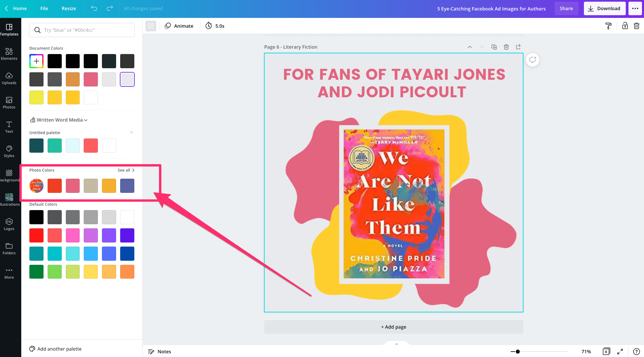The width and height of the screenshot is (644, 357).
Task: Open the timing 5.0s setting
Action: point(215,26)
